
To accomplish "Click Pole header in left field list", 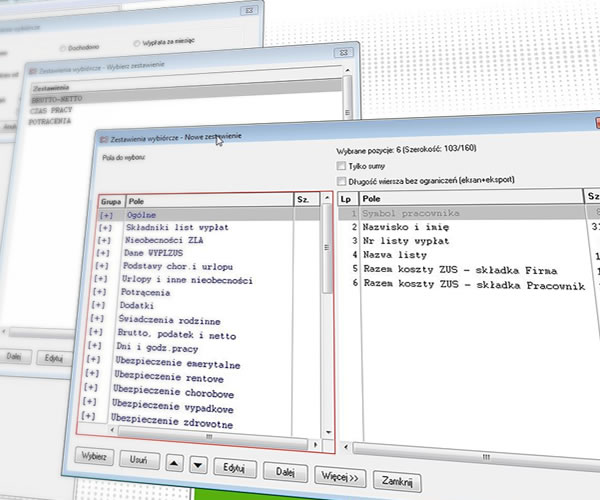I will (209, 200).
